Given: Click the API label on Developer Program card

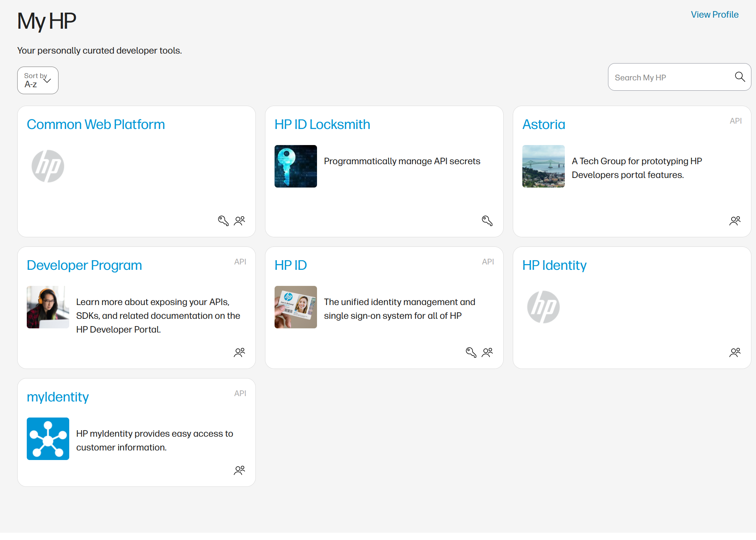Looking at the screenshot, I should click(240, 262).
